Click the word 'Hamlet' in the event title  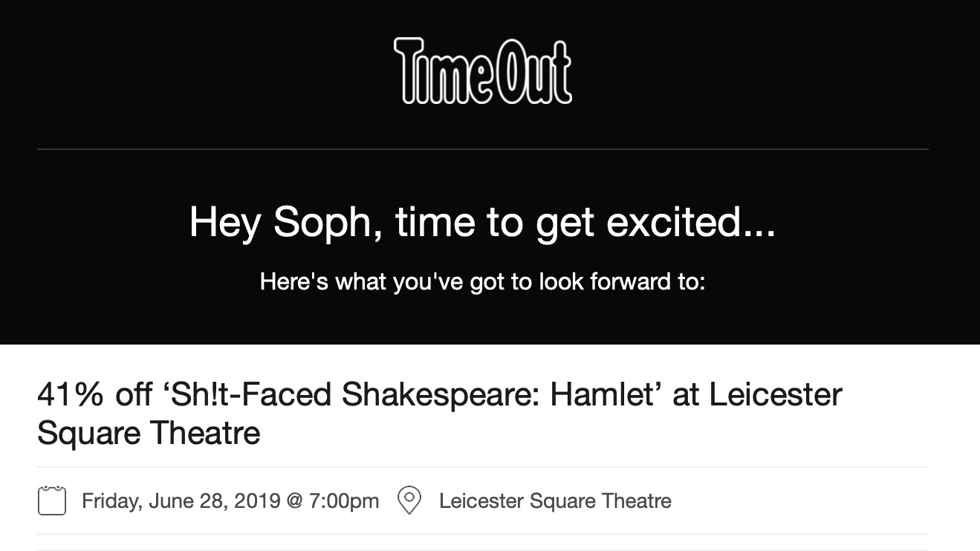coord(599,394)
